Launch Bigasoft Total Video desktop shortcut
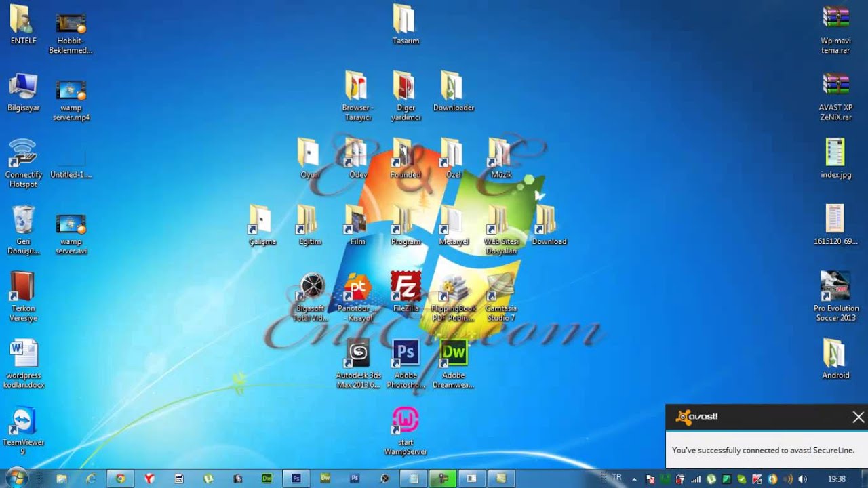Screen dimensions: 868x488 click(x=311, y=297)
